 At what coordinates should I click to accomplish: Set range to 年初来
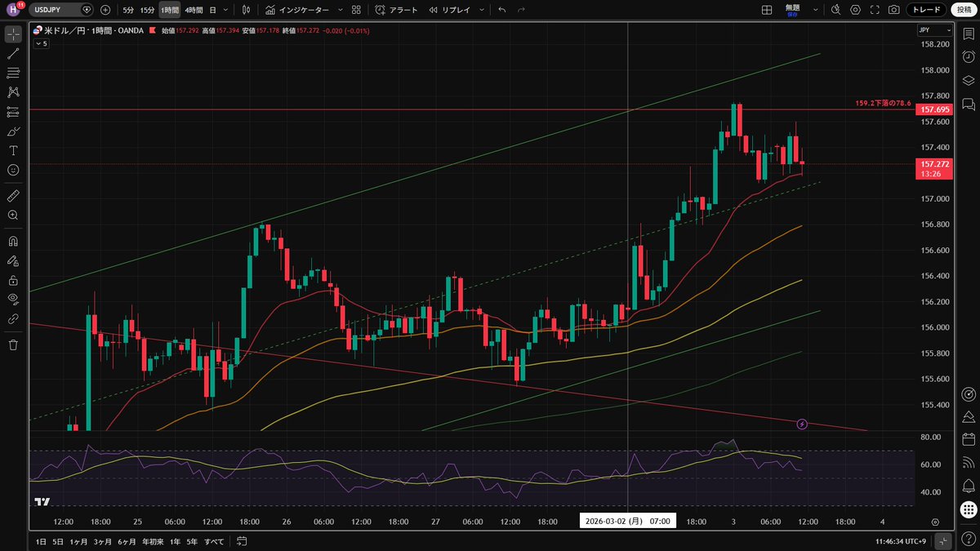coord(153,540)
